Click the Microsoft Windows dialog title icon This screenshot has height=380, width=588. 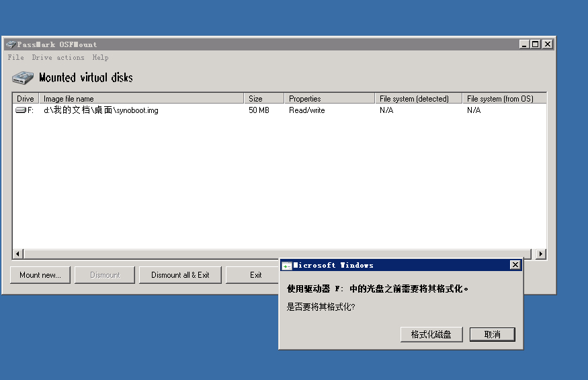tap(286, 266)
